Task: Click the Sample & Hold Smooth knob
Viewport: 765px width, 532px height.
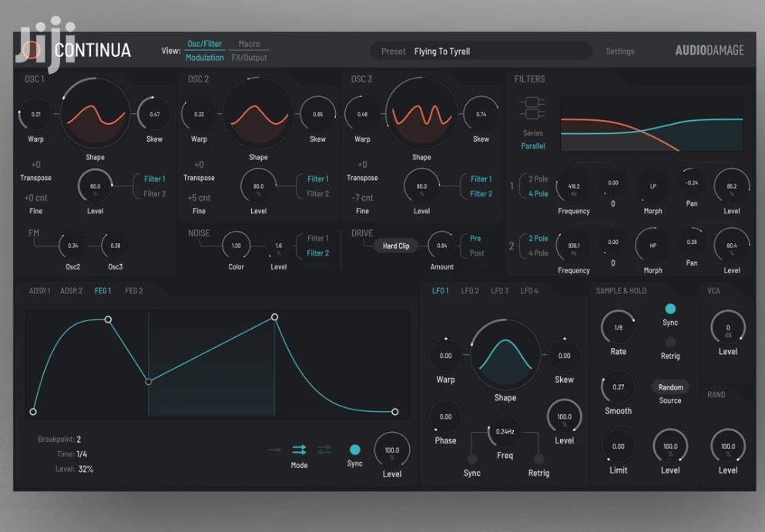Action: tap(618, 387)
